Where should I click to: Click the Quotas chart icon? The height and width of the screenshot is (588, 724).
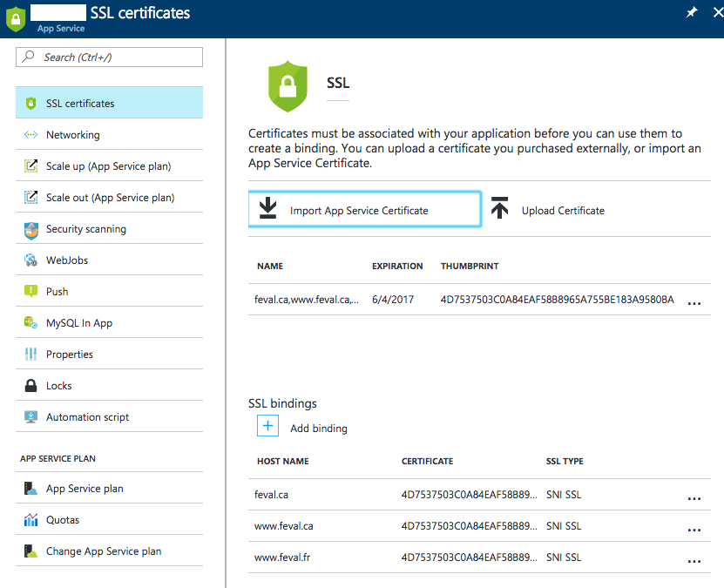click(x=31, y=520)
